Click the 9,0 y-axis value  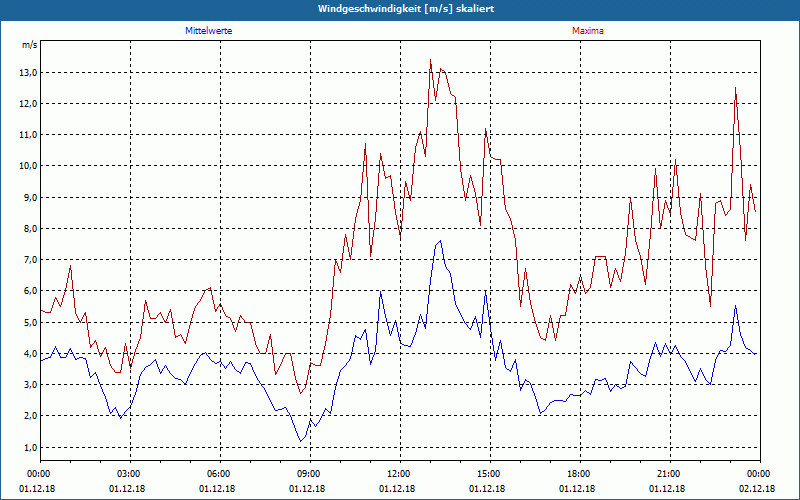point(31,198)
